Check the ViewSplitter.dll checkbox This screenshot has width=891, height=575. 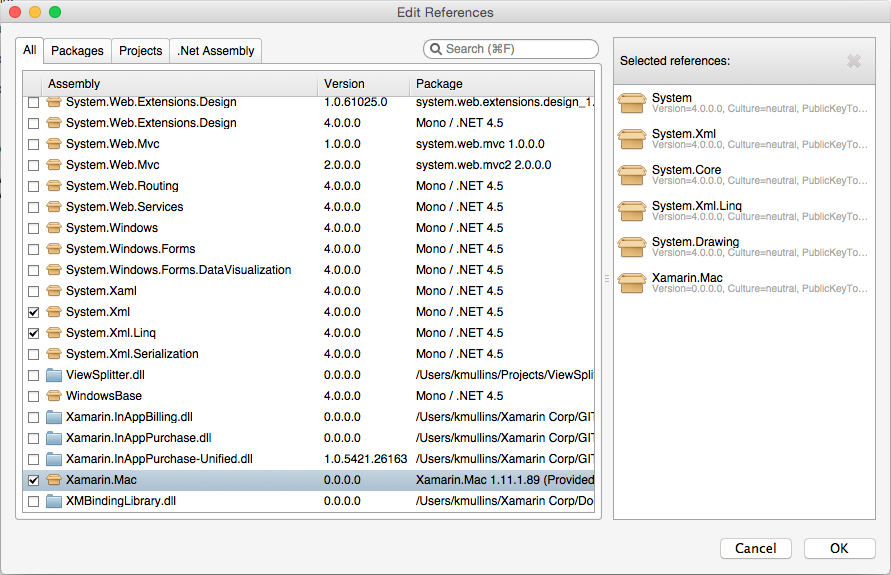(x=34, y=376)
